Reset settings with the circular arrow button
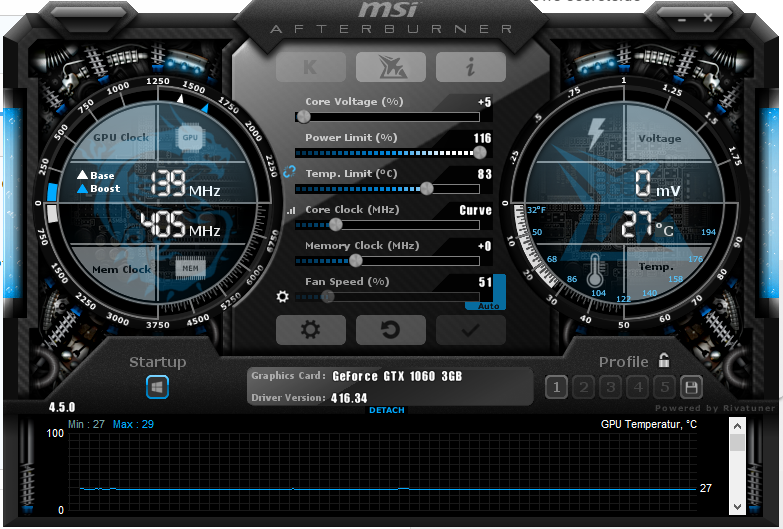Viewport: 783px width, 529px height. [x=391, y=330]
